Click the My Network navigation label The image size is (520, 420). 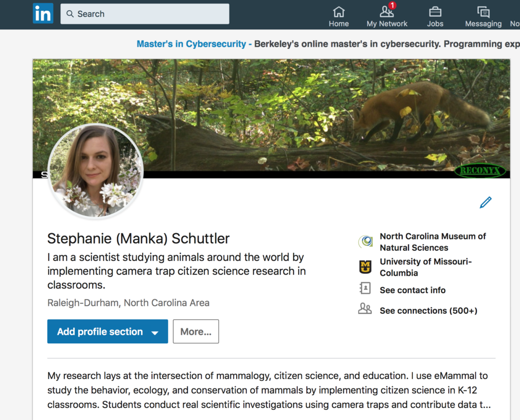pyautogui.click(x=386, y=24)
